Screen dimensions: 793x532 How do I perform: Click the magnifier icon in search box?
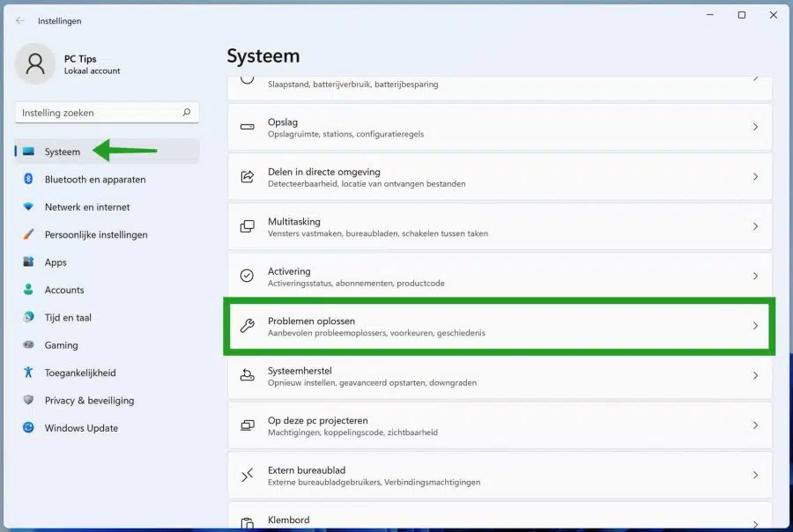point(187,112)
